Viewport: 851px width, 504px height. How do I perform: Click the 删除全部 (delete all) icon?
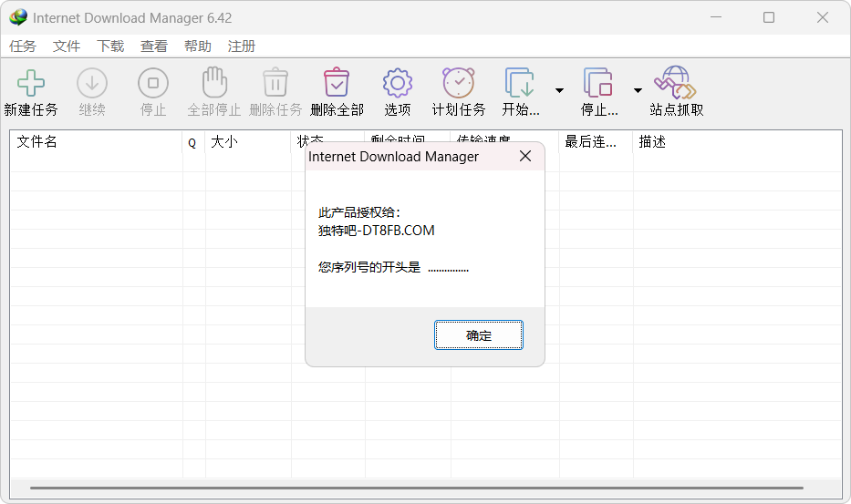[337, 82]
